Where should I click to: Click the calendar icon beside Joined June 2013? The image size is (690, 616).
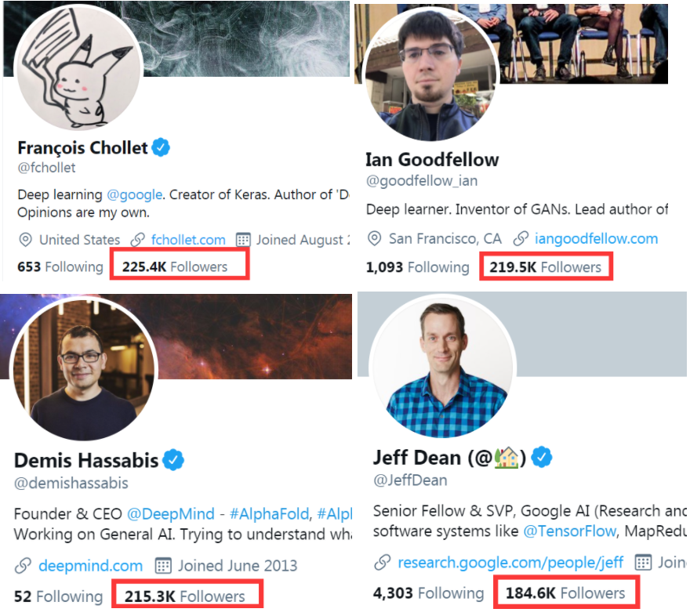163,565
